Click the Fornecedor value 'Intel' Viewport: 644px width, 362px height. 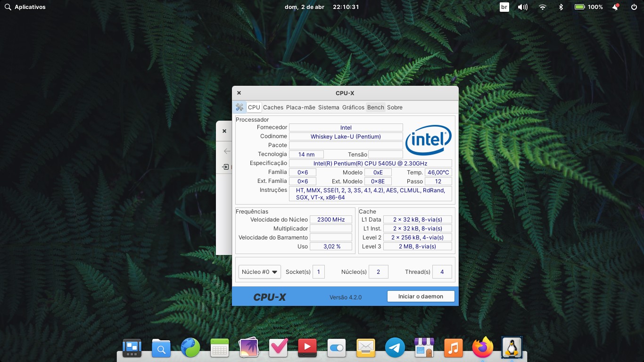click(x=346, y=128)
